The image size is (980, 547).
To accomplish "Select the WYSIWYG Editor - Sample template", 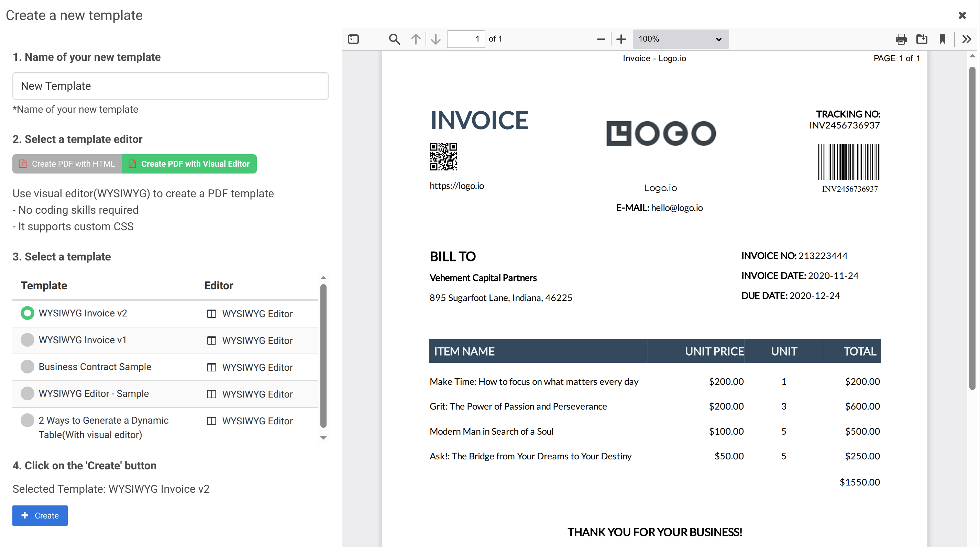I will pyautogui.click(x=27, y=393).
